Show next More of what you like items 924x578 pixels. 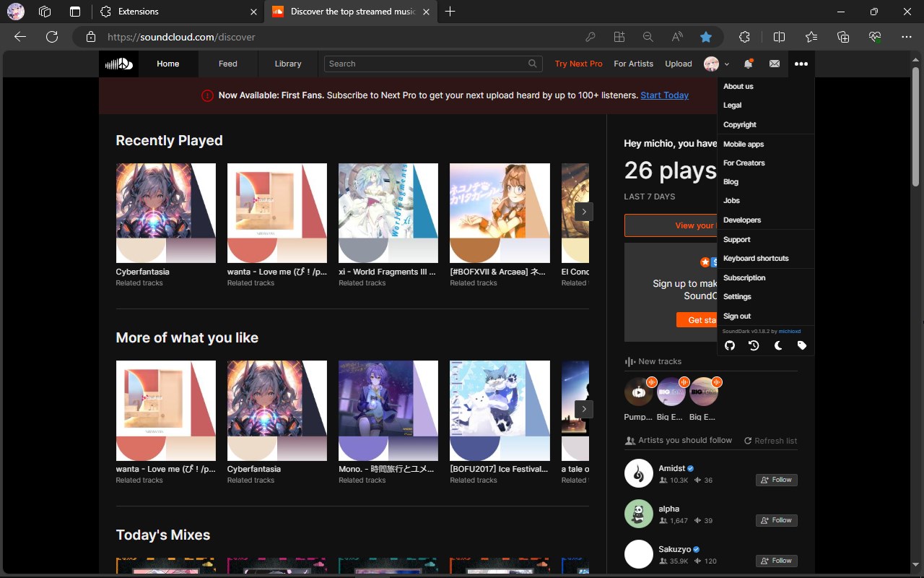tap(584, 409)
